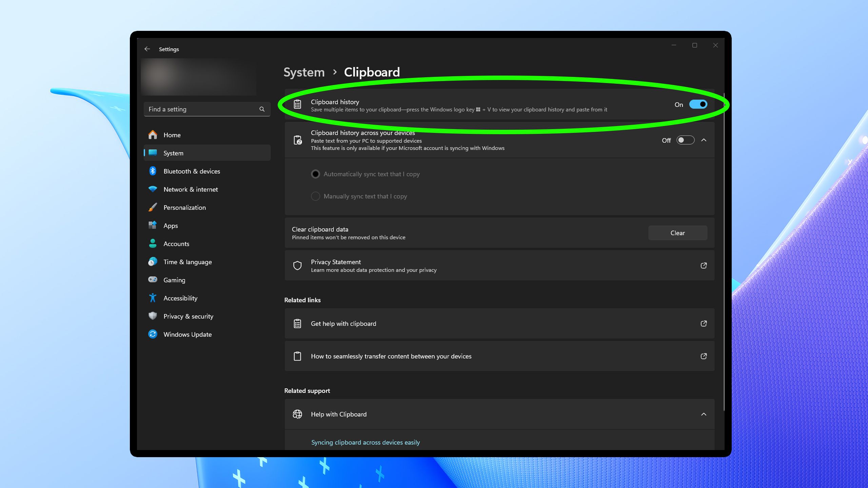
Task: Open Syncing clipboard across devices easily link
Action: (366, 442)
